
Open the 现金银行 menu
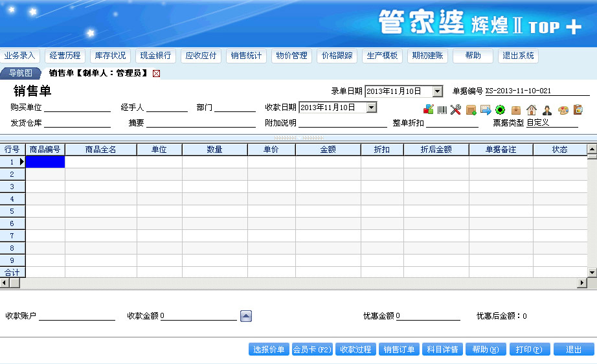pos(155,56)
